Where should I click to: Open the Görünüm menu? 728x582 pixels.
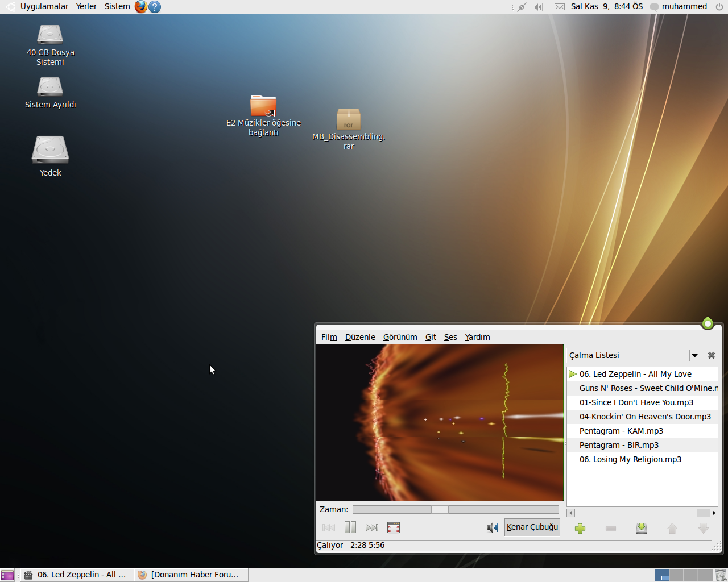point(400,337)
